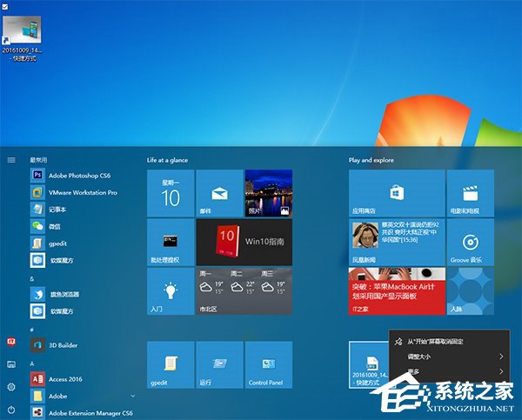522x420 pixels.
Task: Toggle the hamburger menu at top-left of Start
Action: click(11, 160)
